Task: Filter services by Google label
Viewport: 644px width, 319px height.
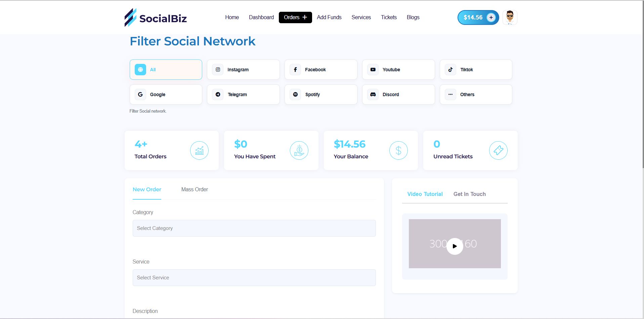Action: [x=158, y=94]
